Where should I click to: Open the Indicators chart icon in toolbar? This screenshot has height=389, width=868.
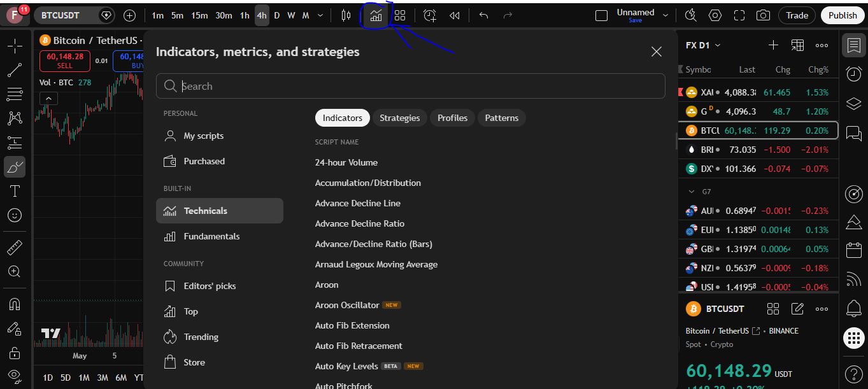tap(376, 15)
